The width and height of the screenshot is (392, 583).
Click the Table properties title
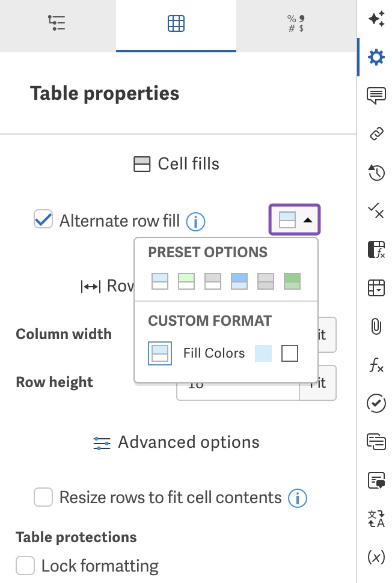(105, 93)
